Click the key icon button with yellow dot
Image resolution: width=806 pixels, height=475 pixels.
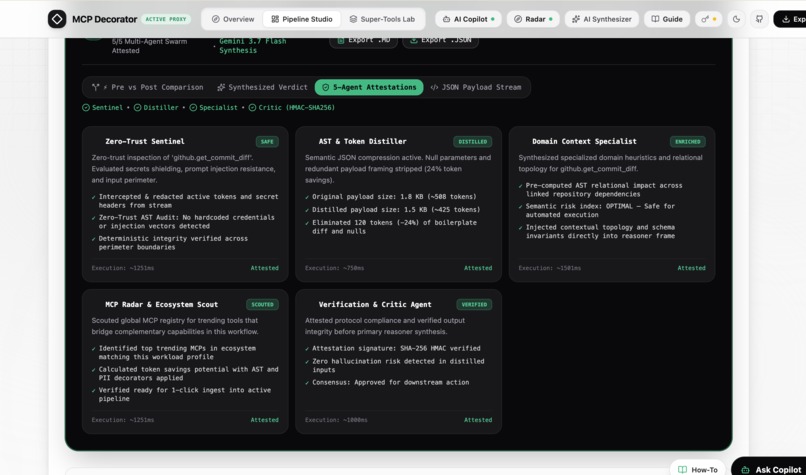tap(708, 19)
